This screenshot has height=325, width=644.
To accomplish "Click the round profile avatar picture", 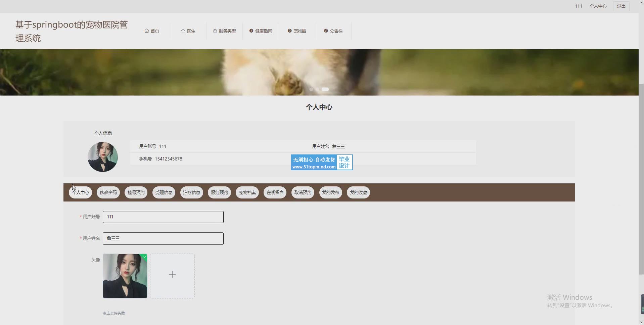I will (103, 157).
